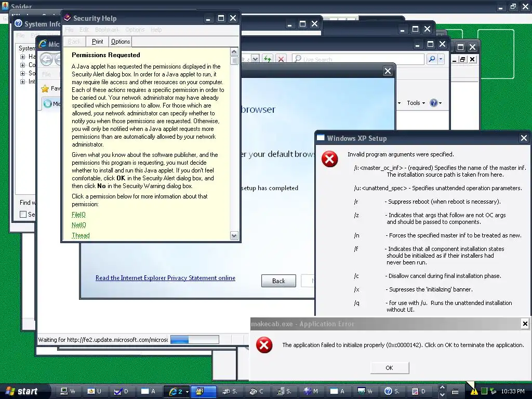Click the Internet Explorer logo in window title
532x399 pixels.
pyautogui.click(x=43, y=44)
